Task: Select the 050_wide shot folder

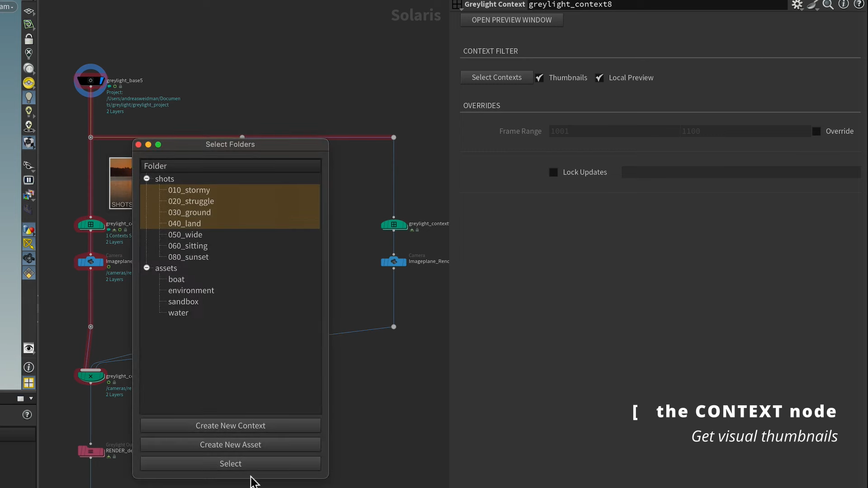Action: 185,235
